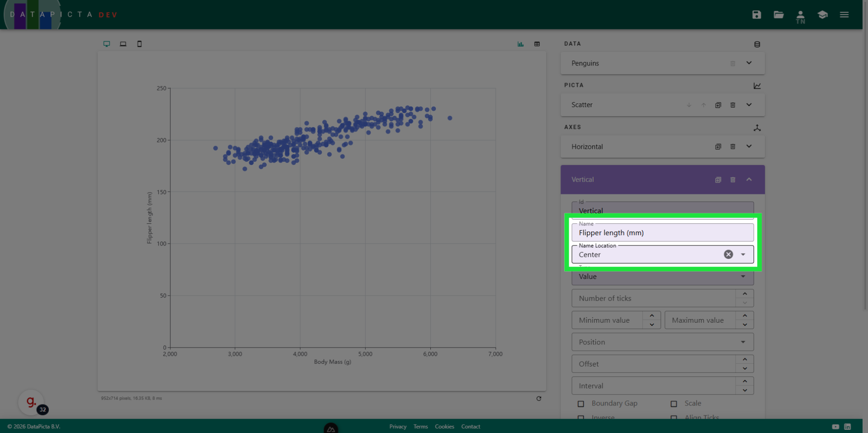868x433 pixels.
Task: Open the hamburger menu
Action: tap(844, 14)
